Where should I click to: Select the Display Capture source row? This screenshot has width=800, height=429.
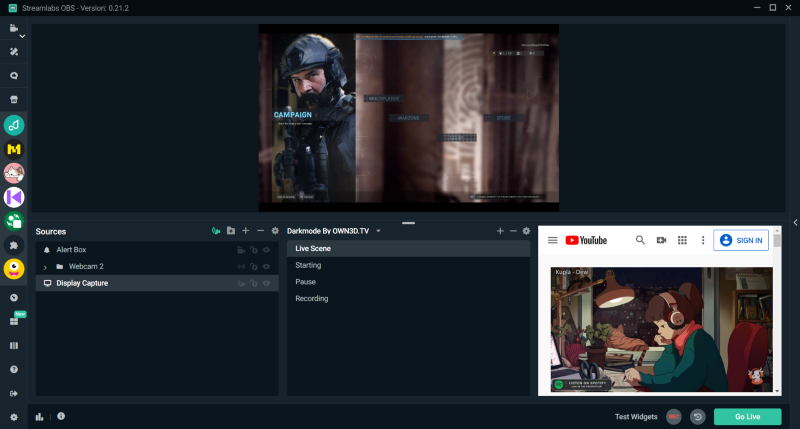click(157, 283)
